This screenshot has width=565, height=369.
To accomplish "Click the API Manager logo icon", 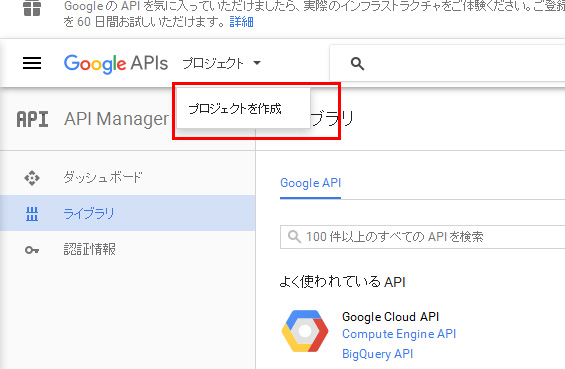I will pyautogui.click(x=32, y=119).
